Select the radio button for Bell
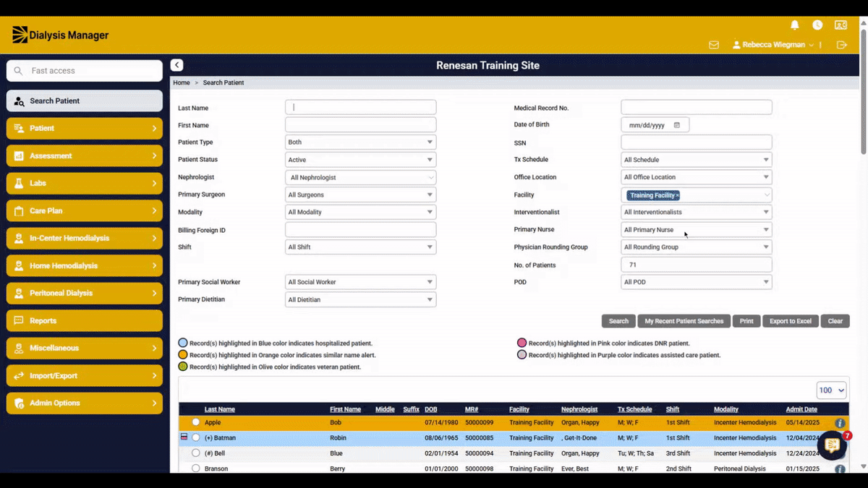 195,453
